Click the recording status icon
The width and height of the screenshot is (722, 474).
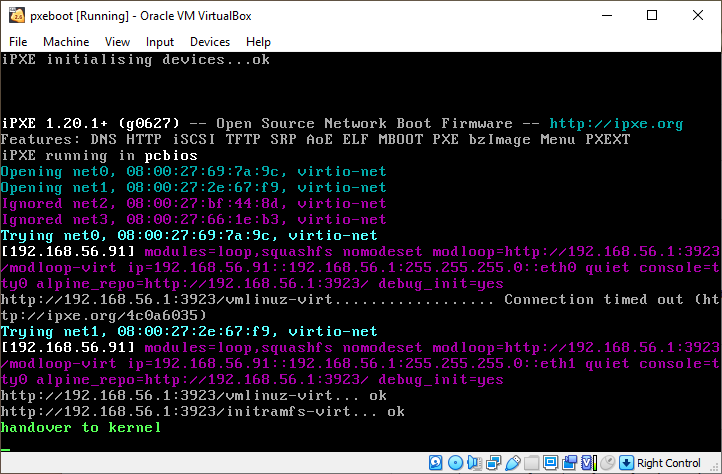tap(569, 462)
